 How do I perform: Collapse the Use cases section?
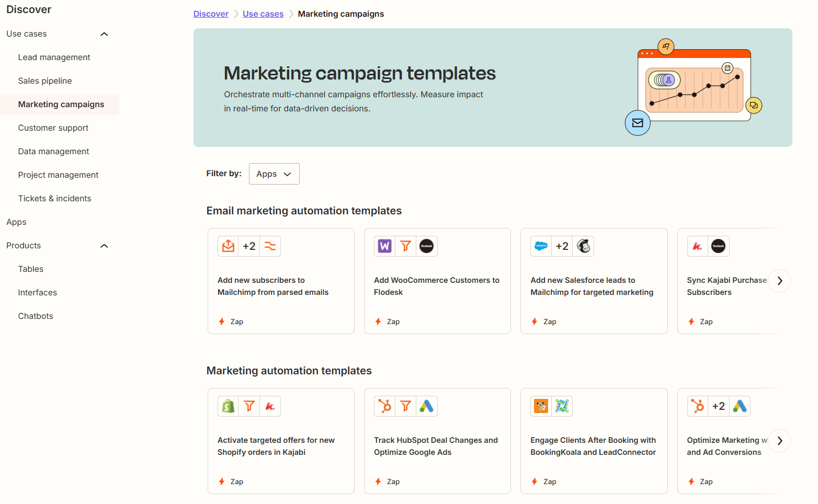(x=104, y=33)
